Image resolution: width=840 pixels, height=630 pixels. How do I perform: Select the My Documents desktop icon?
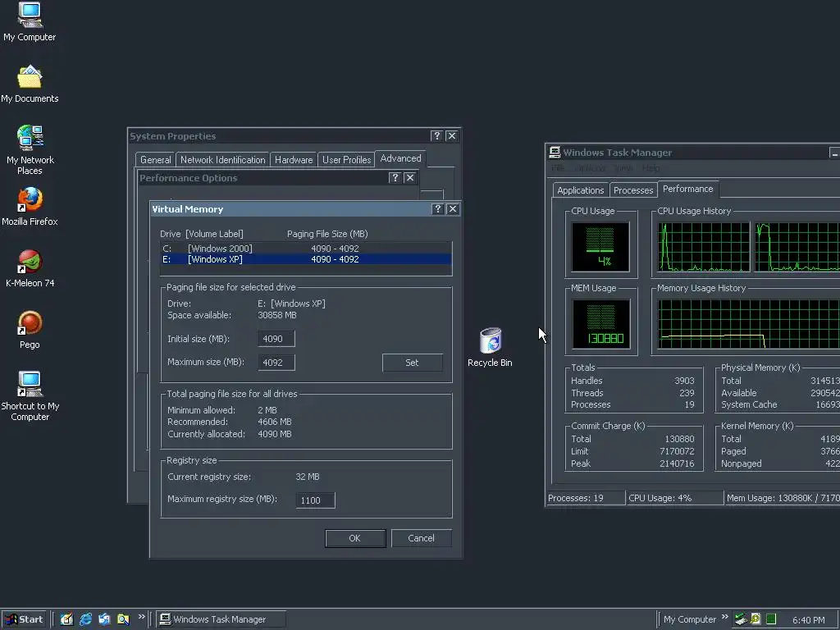tap(30, 84)
